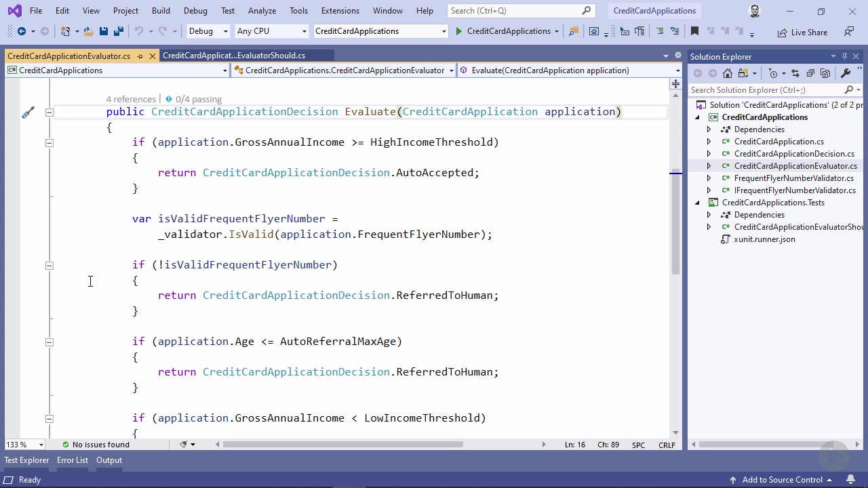The image size is (868, 488).
Task: Pin the CreditCardApplicationEvaluator.cs tab
Action: click(x=140, y=56)
